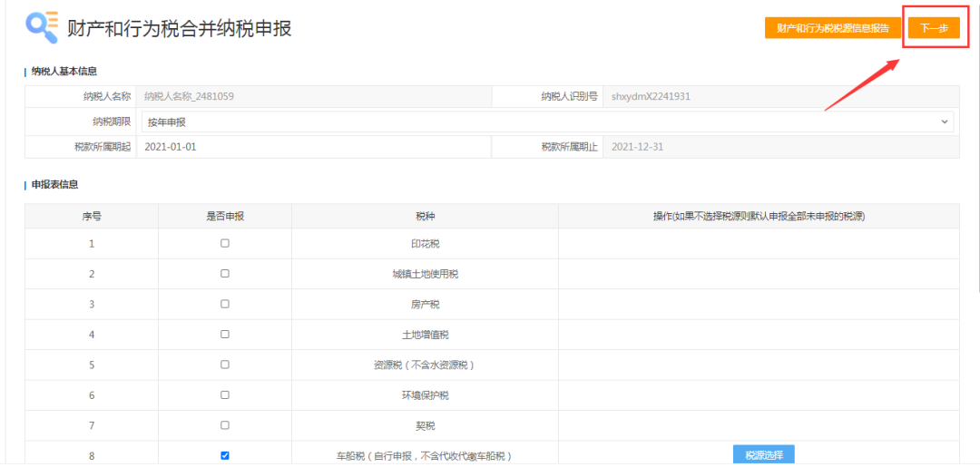Click the 纳税人基本信息 section heading
Viewport: 980px width, 467px height.
click(x=64, y=71)
